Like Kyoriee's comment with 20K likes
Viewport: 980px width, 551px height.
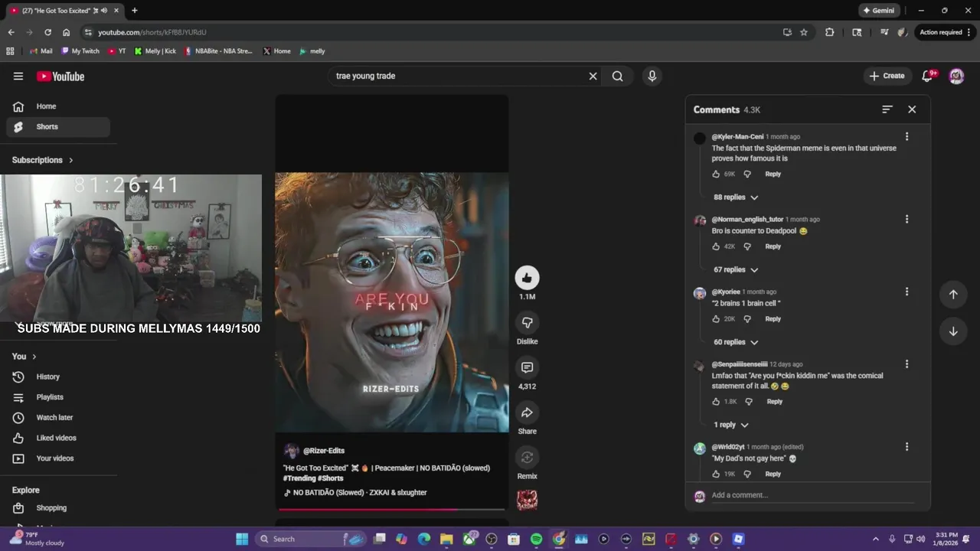pyautogui.click(x=717, y=319)
